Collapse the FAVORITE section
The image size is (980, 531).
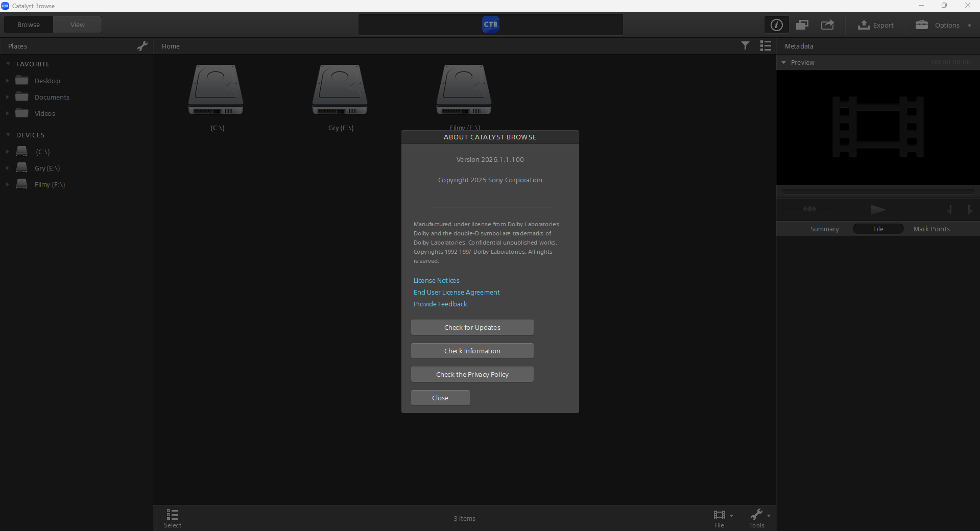(8, 64)
